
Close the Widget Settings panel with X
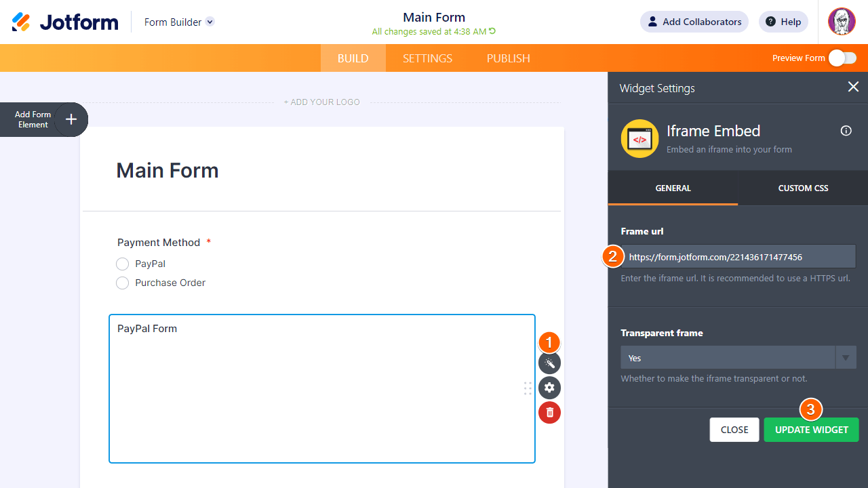coord(853,87)
